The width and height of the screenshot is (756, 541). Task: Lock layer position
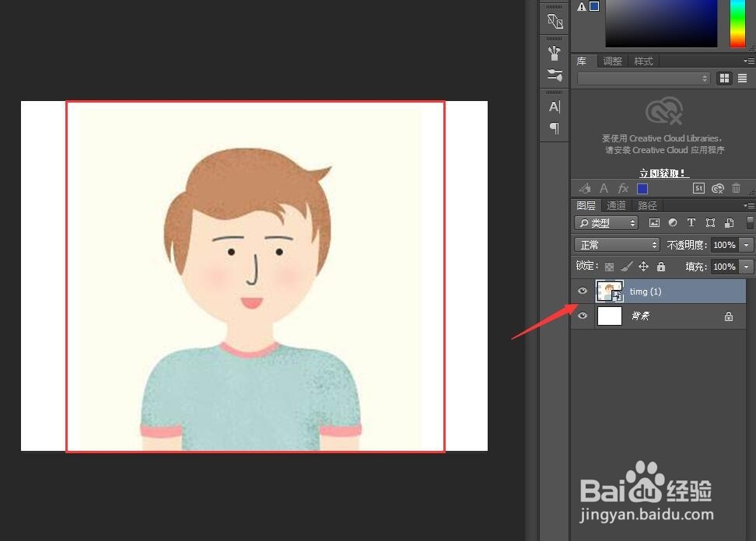[x=644, y=267]
